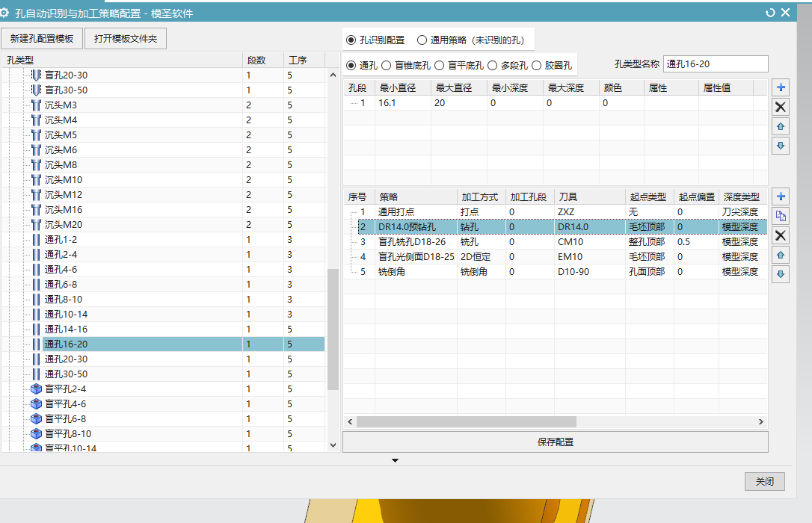Click the through-hole icon of 通孔8-10

point(36,300)
